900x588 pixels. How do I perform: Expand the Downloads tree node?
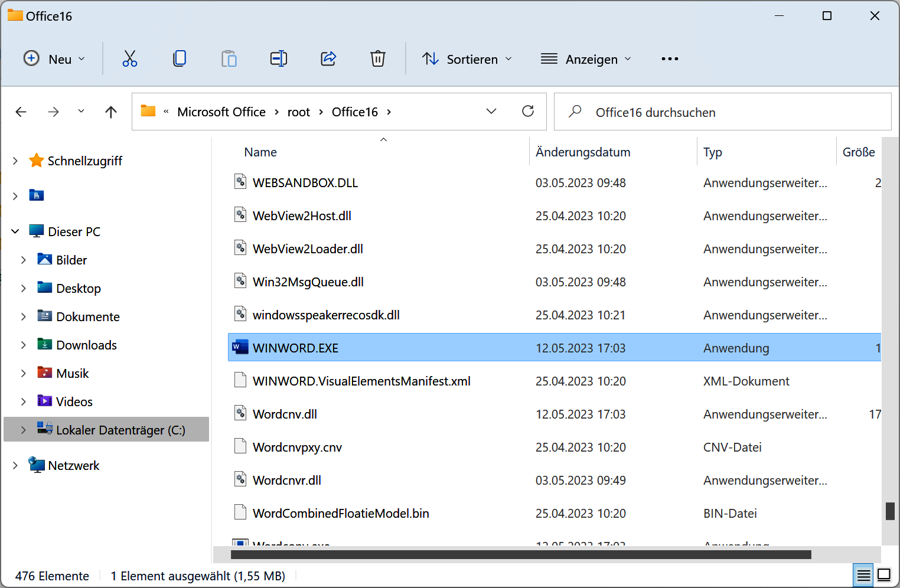(24, 345)
